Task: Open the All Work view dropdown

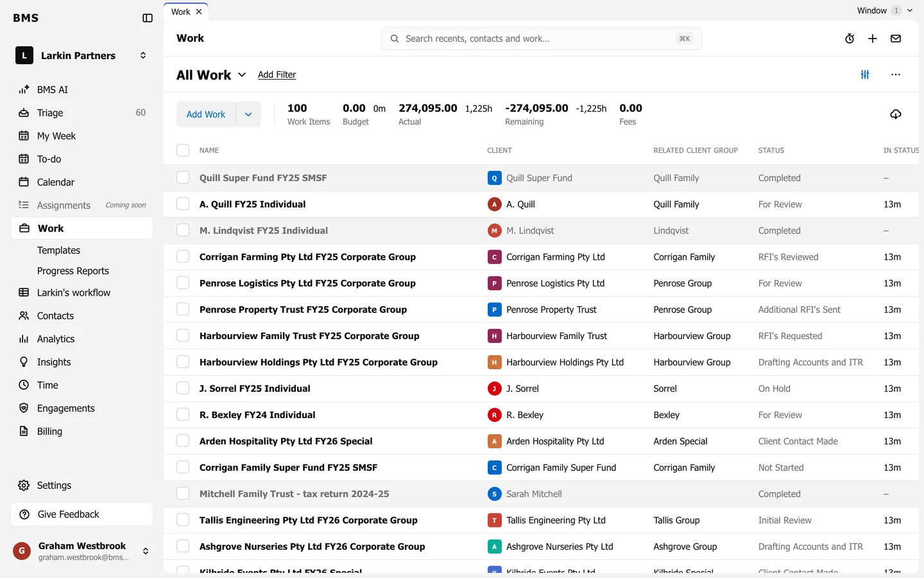Action: click(211, 75)
